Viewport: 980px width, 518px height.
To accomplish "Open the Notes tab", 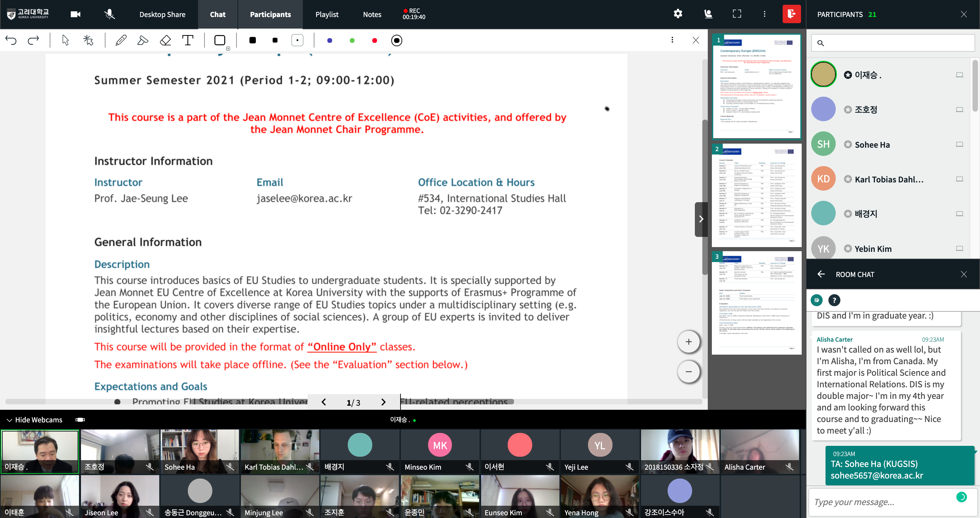I will tap(372, 14).
